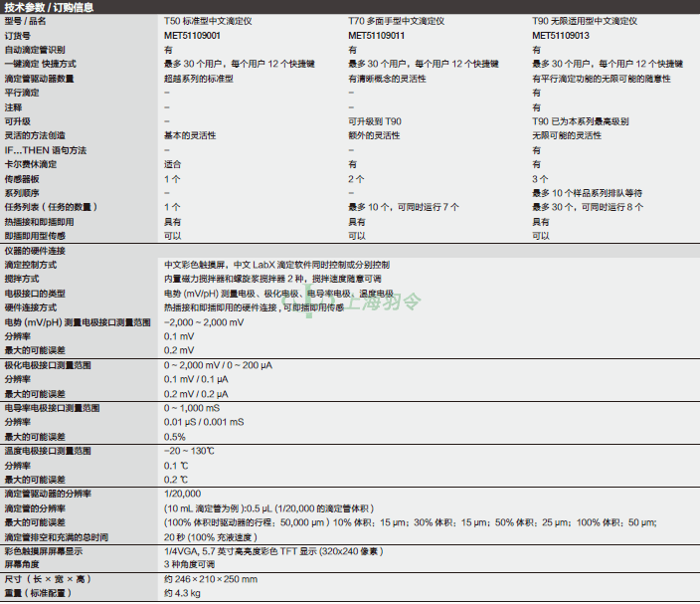The height and width of the screenshot is (604, 700).
Task: Click '最多 10 个样品系列排队等待' cell
Action: (x=587, y=193)
